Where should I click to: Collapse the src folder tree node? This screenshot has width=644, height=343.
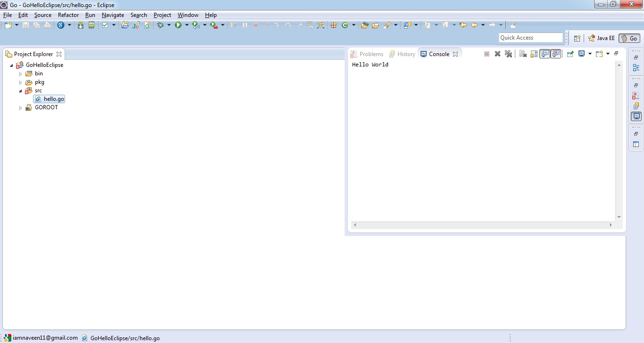(x=20, y=91)
